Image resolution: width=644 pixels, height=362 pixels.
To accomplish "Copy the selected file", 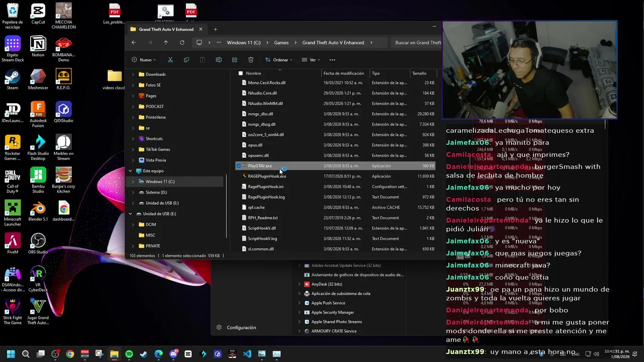I will pyautogui.click(x=186, y=60).
